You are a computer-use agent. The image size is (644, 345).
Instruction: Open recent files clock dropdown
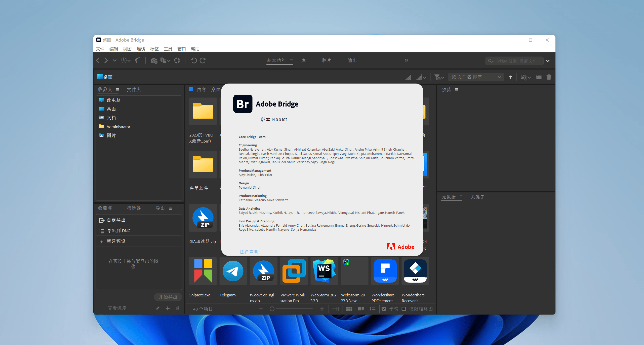(126, 60)
